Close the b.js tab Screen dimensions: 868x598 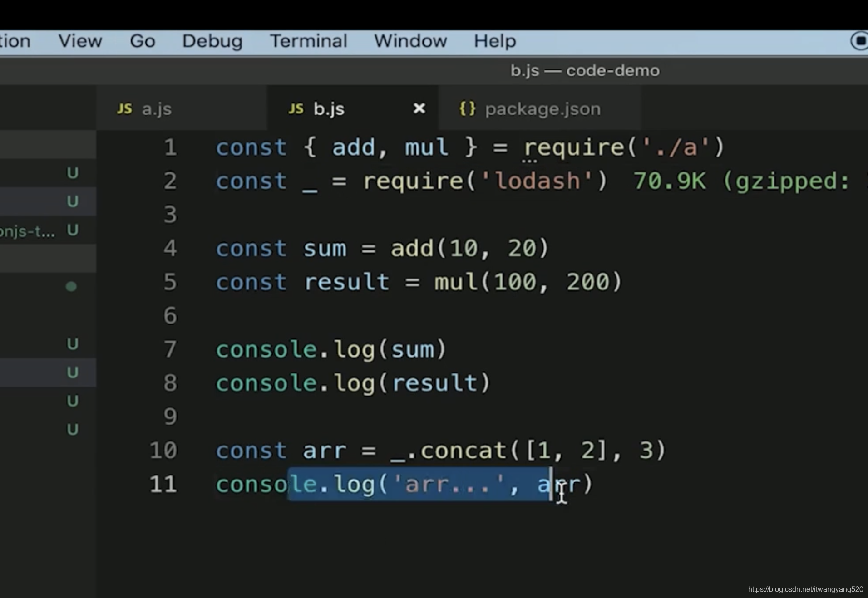point(419,108)
